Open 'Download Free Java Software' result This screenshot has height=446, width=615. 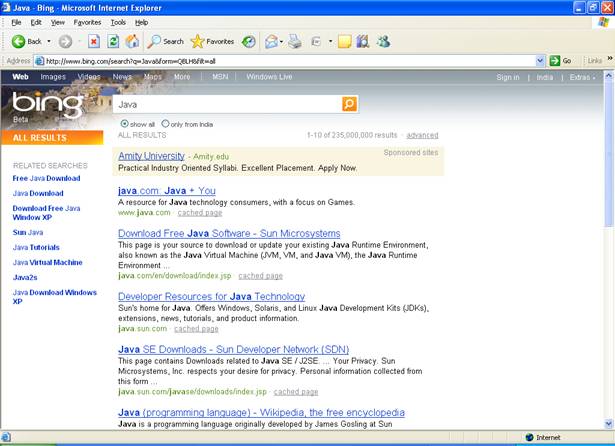coord(229,233)
